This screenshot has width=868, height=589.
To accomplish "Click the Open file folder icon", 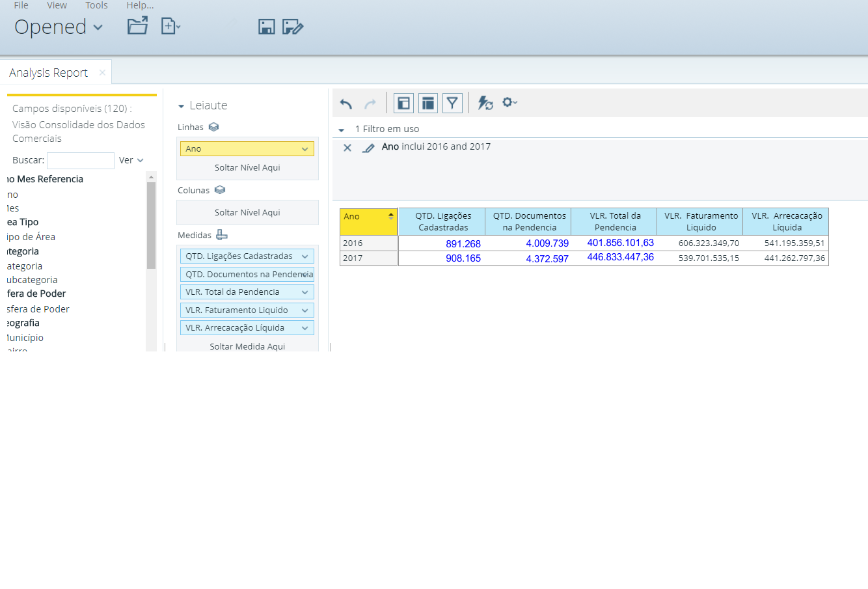I will pos(137,27).
